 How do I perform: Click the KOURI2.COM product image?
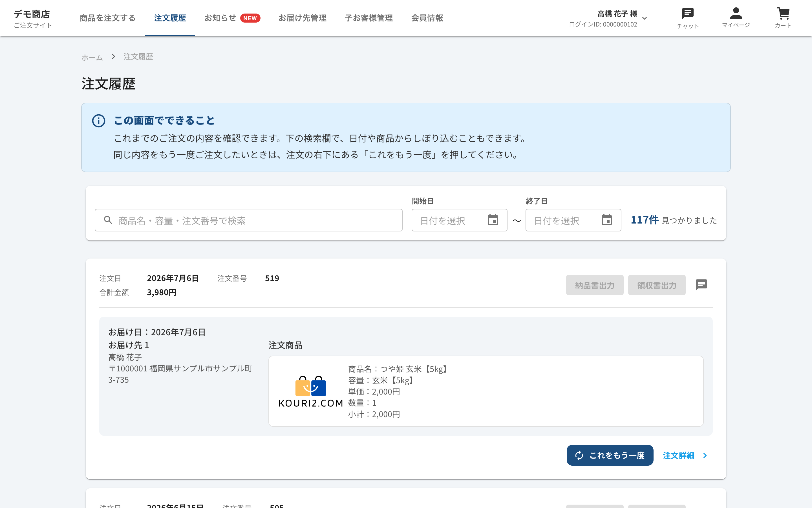[x=311, y=391]
